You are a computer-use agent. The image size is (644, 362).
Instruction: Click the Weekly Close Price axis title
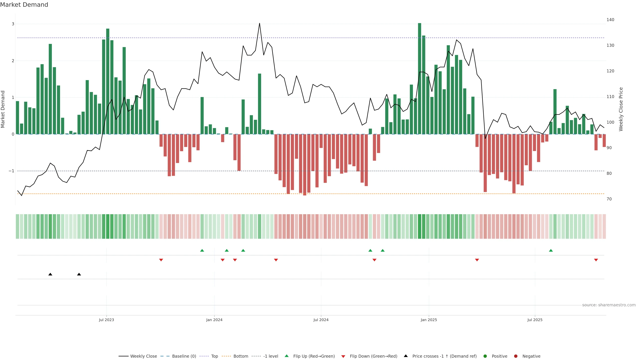[x=621, y=109]
